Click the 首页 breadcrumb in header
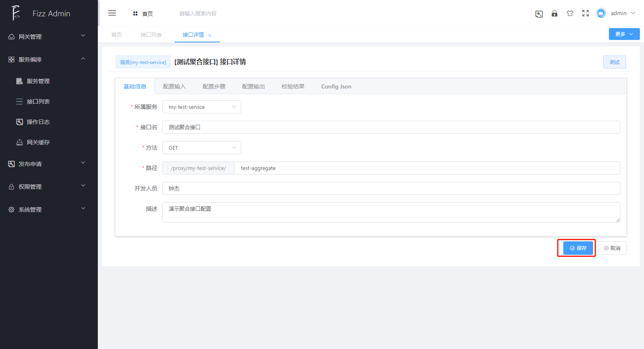Screen dimensions: 644x349 148,14
